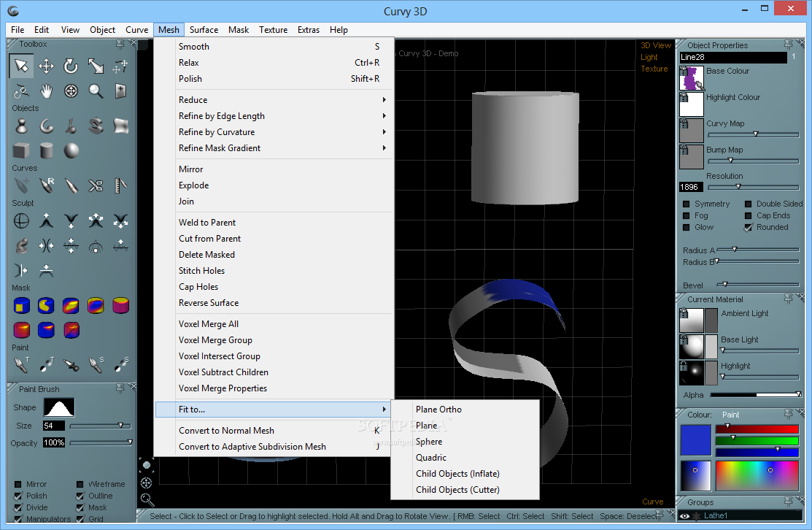
Task: Pick a hue in the rainbow colour picker
Action: 757,475
